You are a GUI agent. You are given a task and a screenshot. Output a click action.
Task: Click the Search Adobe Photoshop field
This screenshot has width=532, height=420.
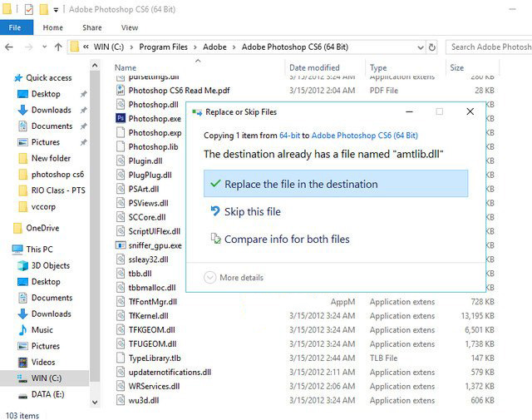click(x=490, y=47)
